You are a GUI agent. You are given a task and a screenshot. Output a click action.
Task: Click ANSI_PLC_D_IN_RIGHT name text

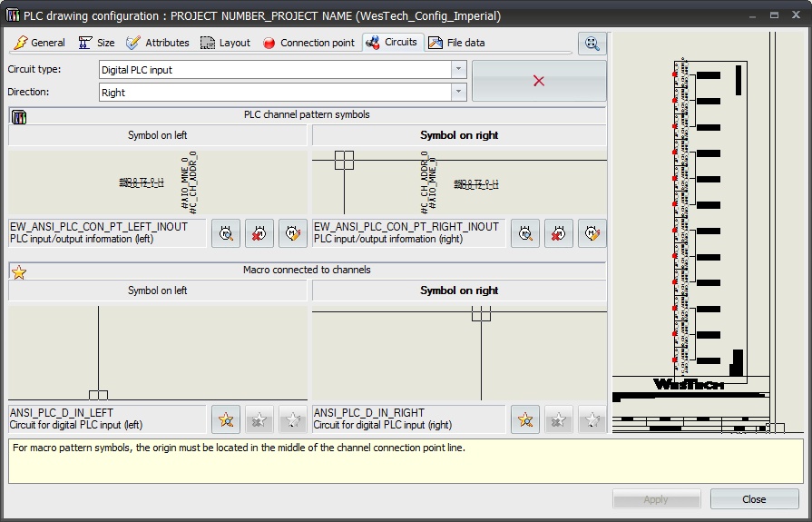click(x=369, y=413)
